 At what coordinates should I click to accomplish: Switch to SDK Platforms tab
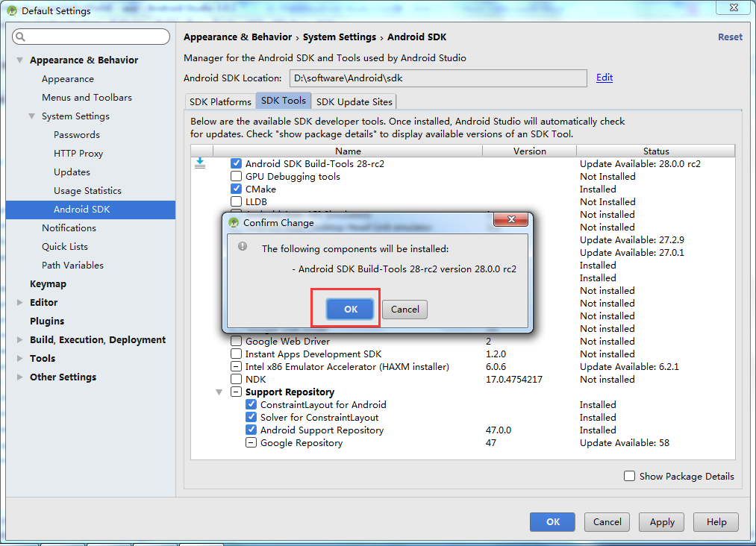220,101
